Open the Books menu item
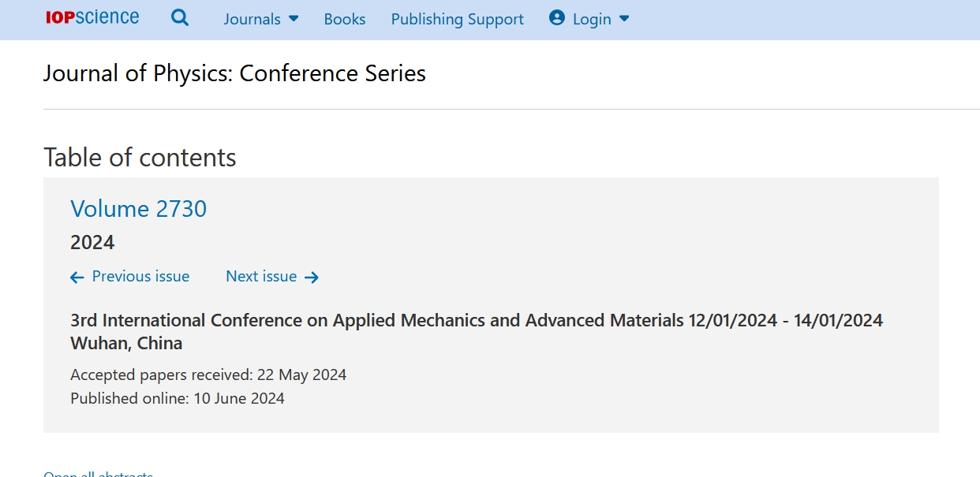This screenshot has width=980, height=477. [345, 19]
